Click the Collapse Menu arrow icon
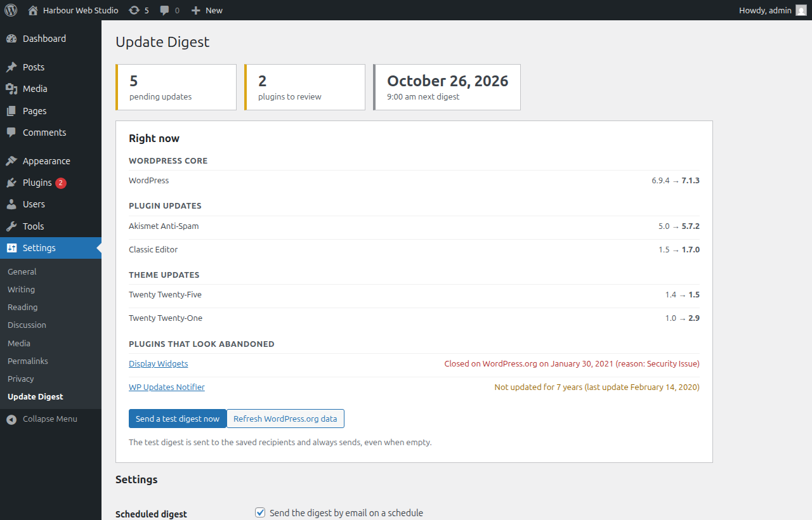 coord(11,419)
